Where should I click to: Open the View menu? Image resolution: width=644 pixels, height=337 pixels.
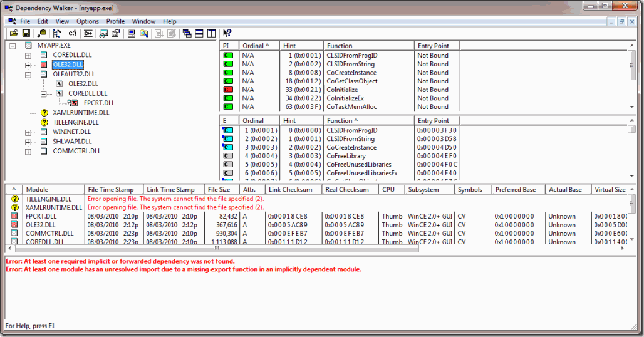click(62, 21)
